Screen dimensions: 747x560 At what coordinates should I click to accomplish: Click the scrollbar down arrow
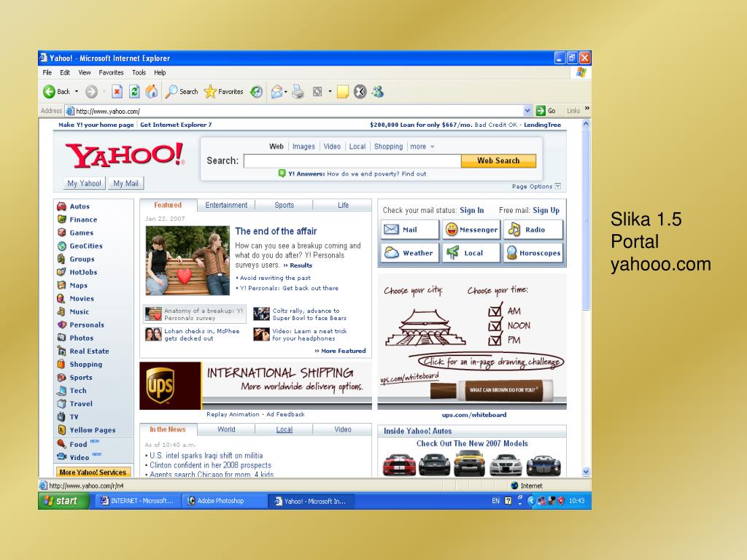pyautogui.click(x=586, y=472)
